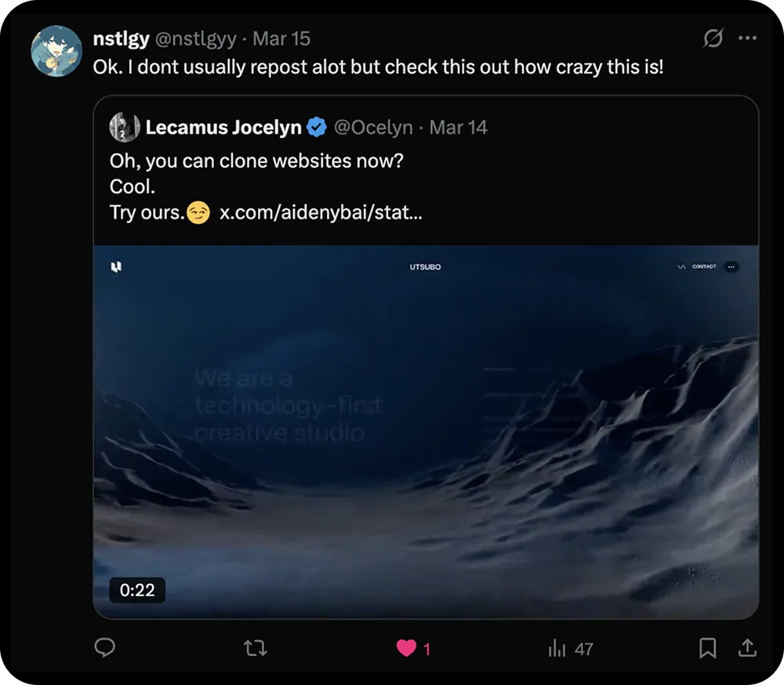Open the Grok explain icon
Screen dimensions: 784x685
[x=713, y=38]
